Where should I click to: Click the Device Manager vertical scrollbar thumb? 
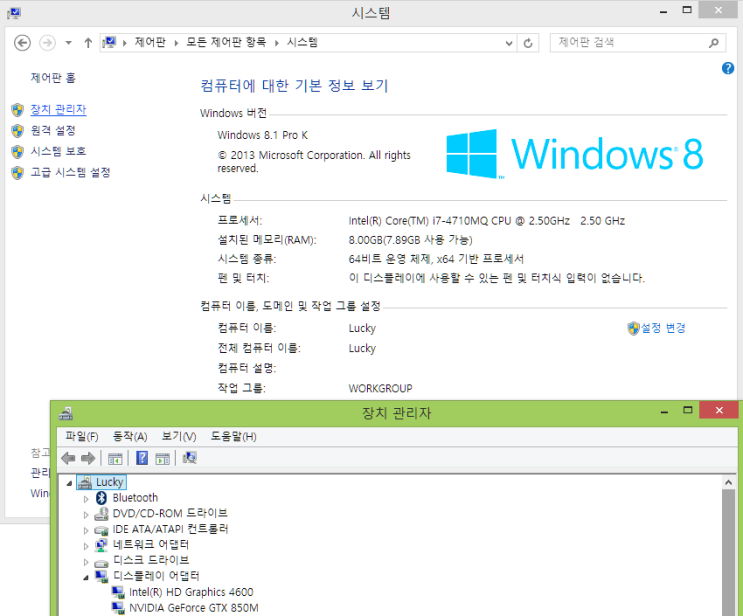(x=728, y=553)
